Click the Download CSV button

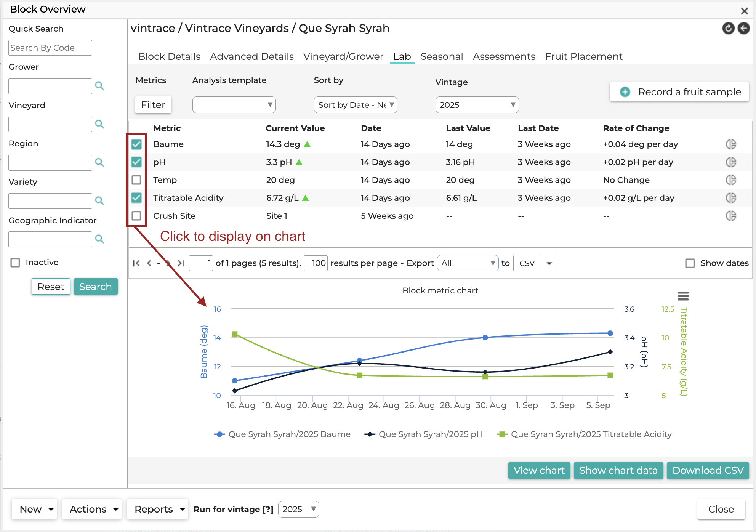click(x=708, y=471)
